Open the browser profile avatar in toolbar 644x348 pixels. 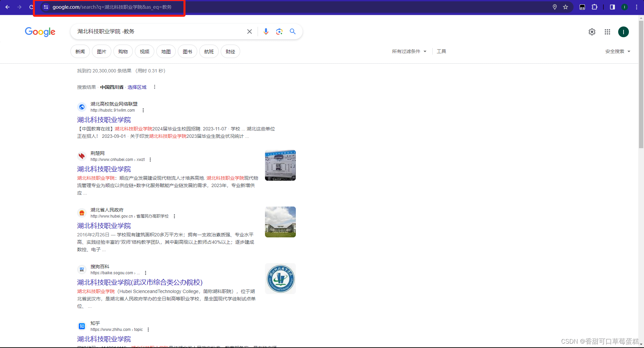pos(625,7)
